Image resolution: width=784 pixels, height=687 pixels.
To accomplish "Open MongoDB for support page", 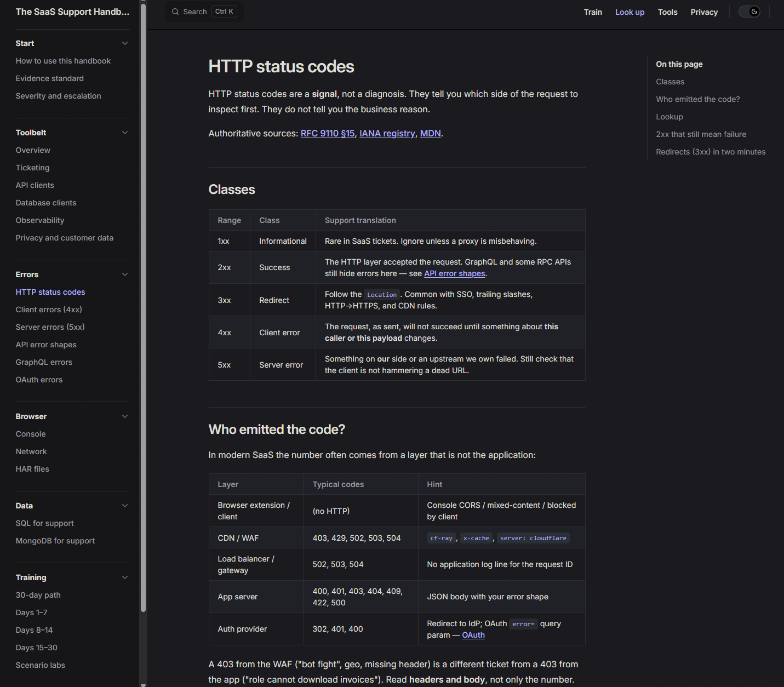I will 55,541.
